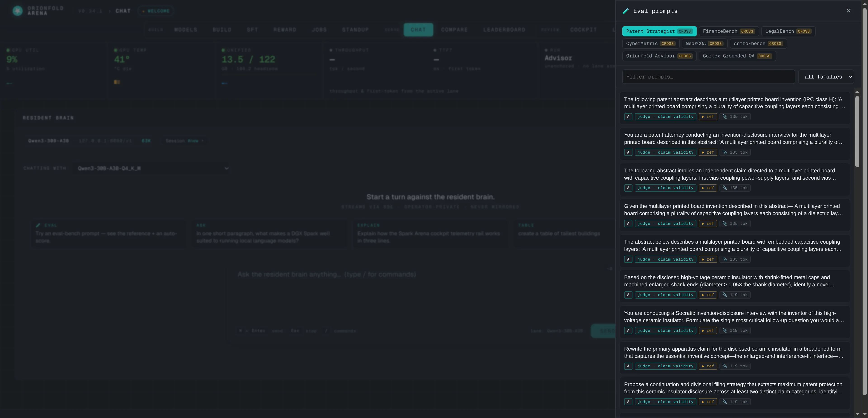Click the Orionfold Arena logo icon
868x418 pixels.
[x=18, y=11]
